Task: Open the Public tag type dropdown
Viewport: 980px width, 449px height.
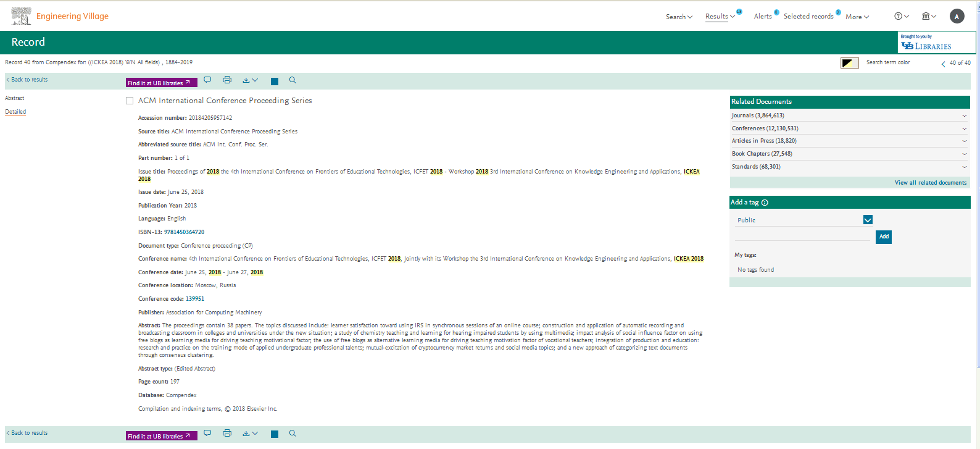Action: pyautogui.click(x=868, y=220)
